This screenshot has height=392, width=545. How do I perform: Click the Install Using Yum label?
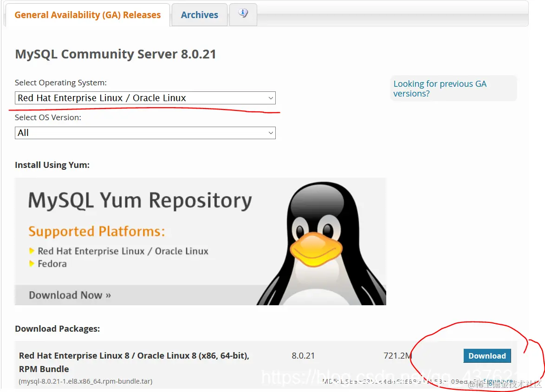coord(52,165)
